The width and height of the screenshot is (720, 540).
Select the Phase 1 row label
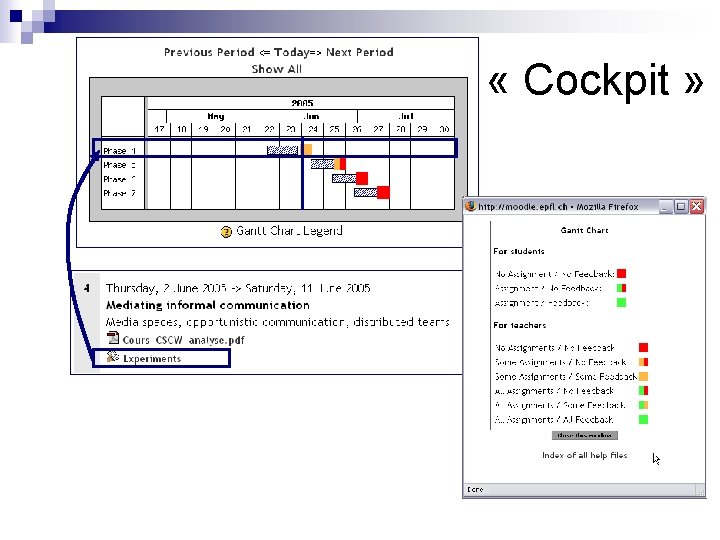pyautogui.click(x=119, y=151)
